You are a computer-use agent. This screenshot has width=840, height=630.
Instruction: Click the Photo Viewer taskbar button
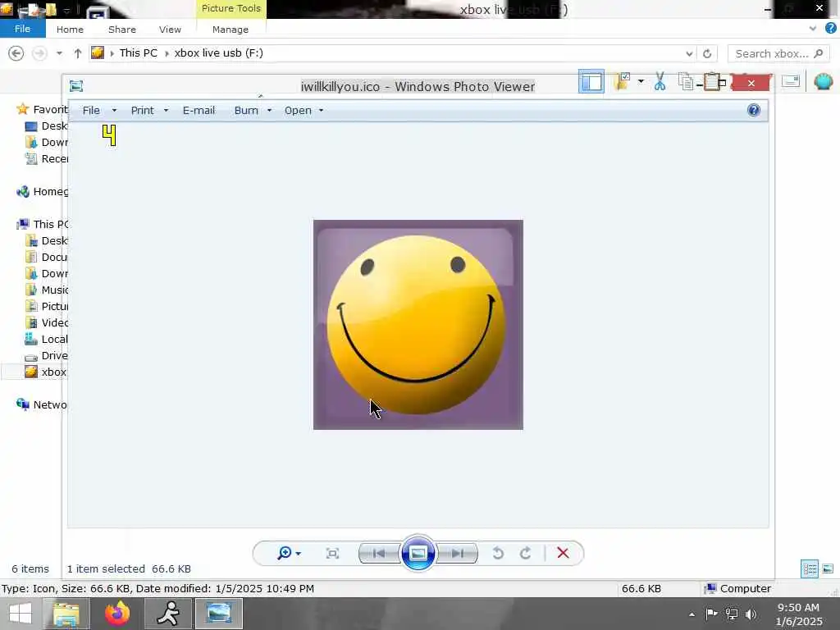pyautogui.click(x=218, y=614)
